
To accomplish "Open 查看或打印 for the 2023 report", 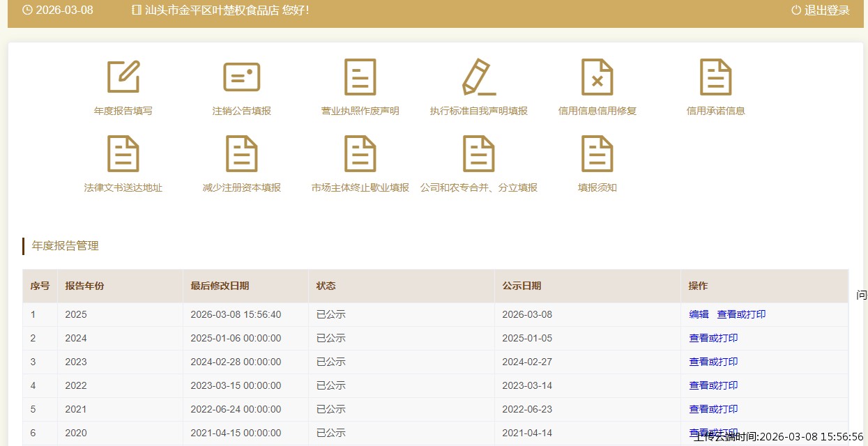I will [713, 362].
